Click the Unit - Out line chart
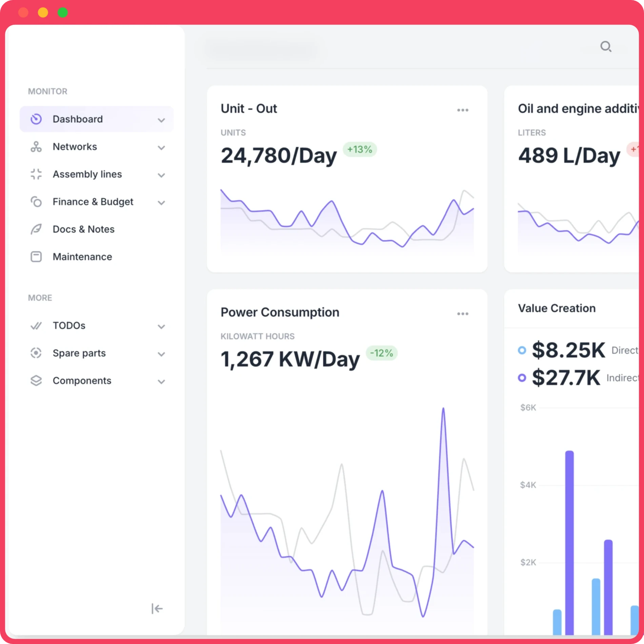 [347, 220]
